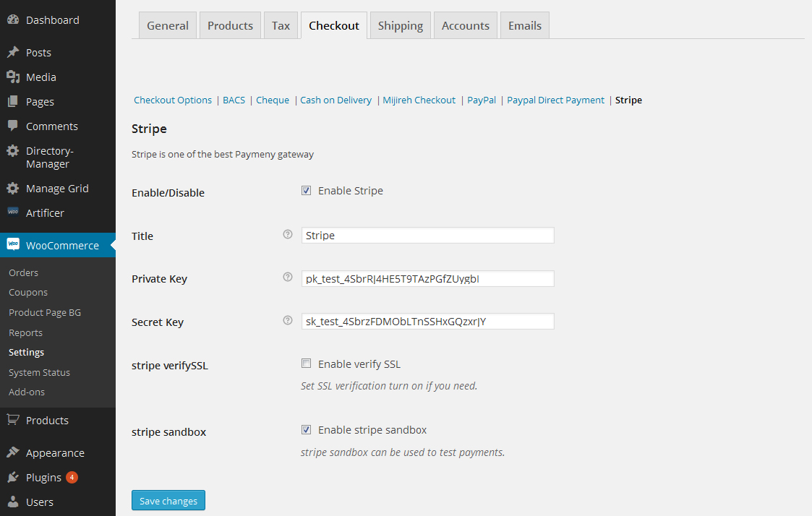Image resolution: width=812 pixels, height=516 pixels.
Task: Open the Mijireh Checkout link
Action: (419, 100)
